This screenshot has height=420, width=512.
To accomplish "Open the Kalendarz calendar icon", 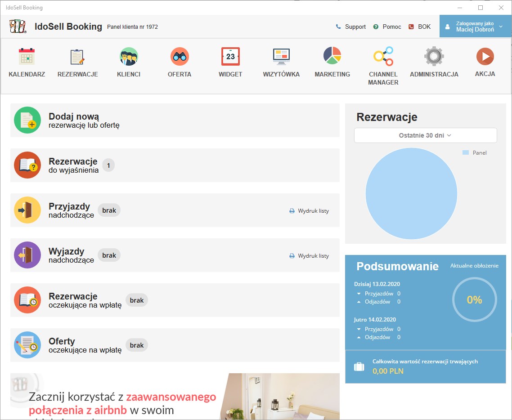I will [27, 57].
